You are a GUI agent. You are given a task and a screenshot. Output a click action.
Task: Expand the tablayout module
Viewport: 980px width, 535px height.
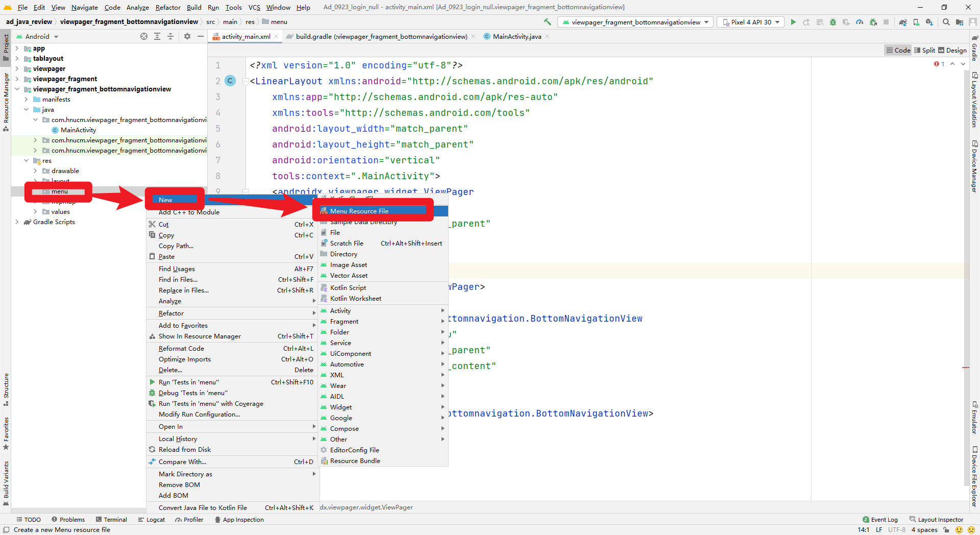(x=17, y=59)
